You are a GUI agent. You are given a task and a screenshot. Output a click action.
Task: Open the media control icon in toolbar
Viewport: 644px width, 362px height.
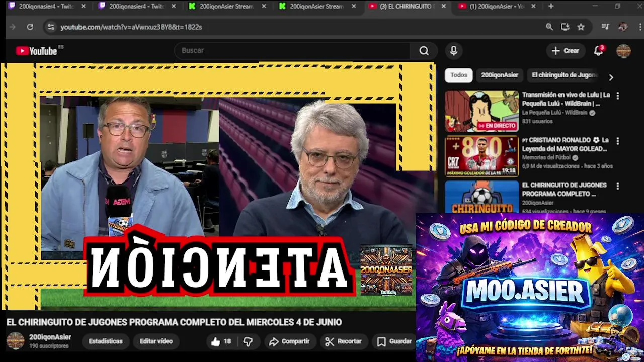click(x=605, y=27)
